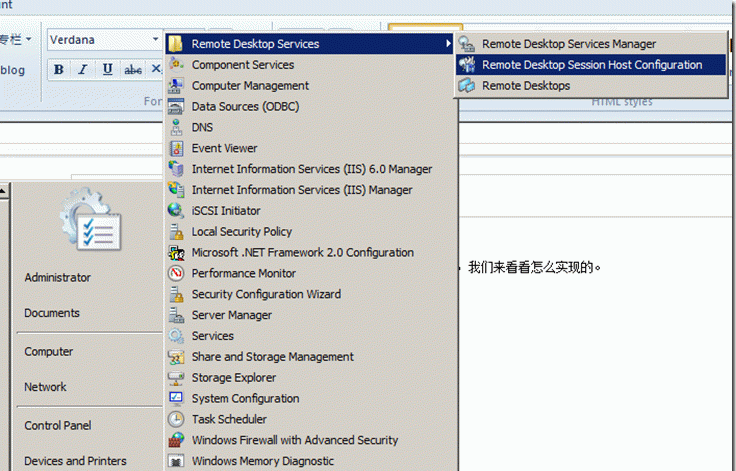Click the Remote Desktops icon

point(467,85)
